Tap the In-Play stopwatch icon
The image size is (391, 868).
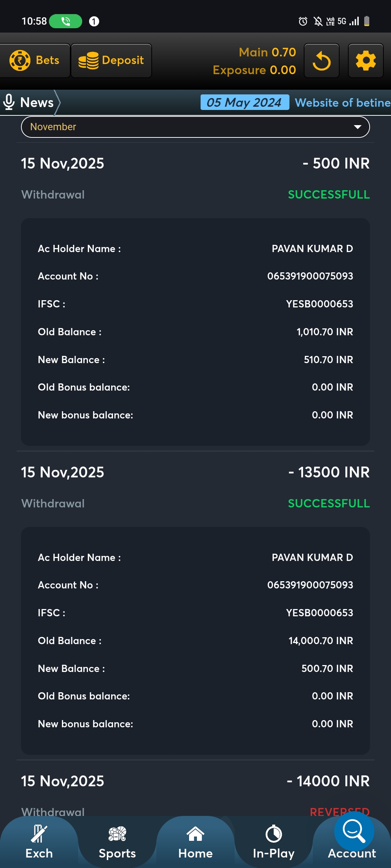coord(274,834)
